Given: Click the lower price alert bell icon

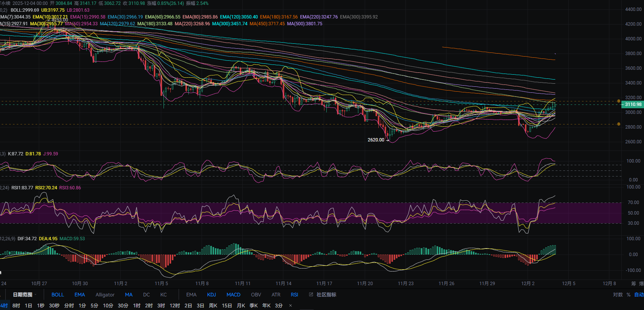Looking at the screenshot, I should 618,124.
